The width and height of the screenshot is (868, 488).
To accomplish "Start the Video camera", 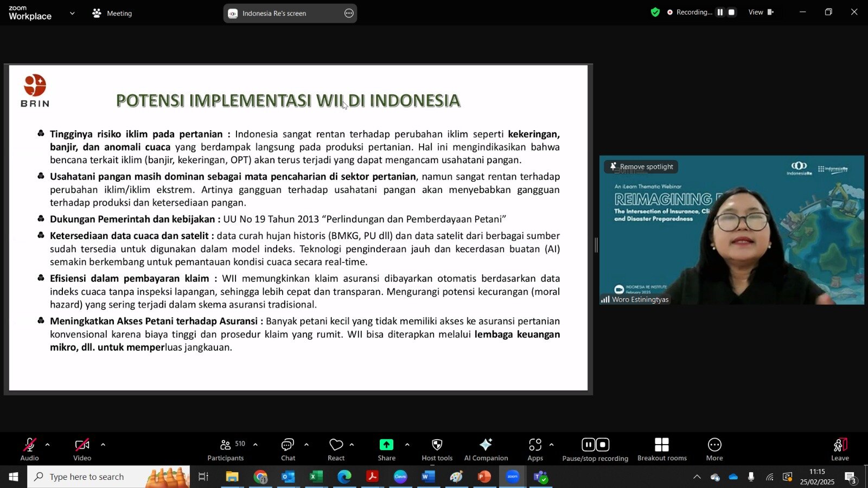I will 82,445.
